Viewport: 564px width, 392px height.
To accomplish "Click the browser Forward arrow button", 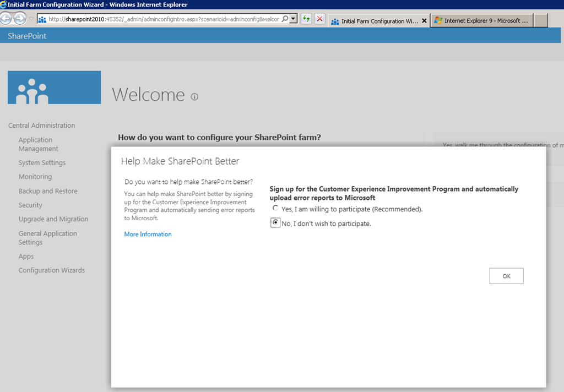I will 20,19.
